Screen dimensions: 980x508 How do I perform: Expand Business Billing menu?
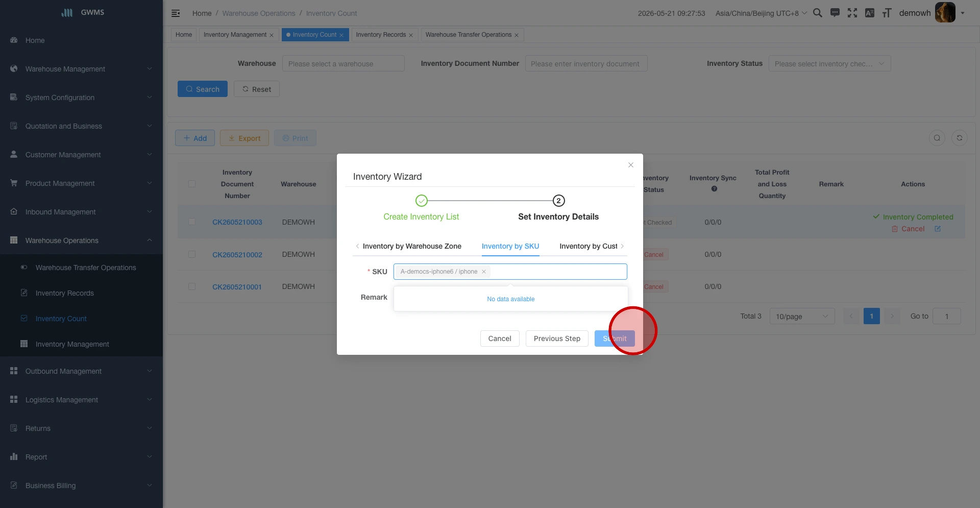[x=81, y=486]
